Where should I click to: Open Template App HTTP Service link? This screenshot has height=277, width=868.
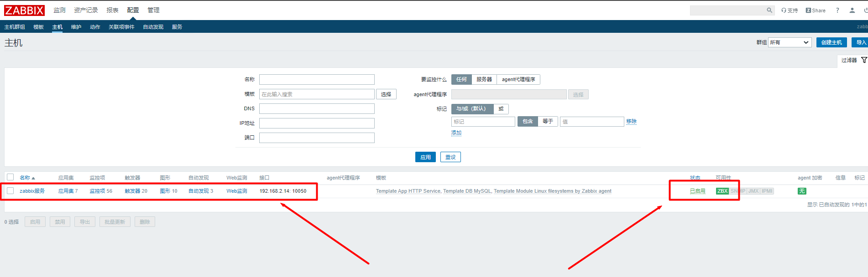[408, 191]
